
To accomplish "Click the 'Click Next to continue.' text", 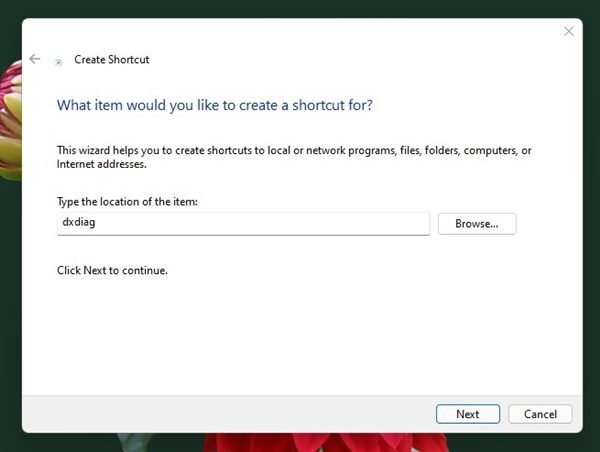I will (x=112, y=271).
